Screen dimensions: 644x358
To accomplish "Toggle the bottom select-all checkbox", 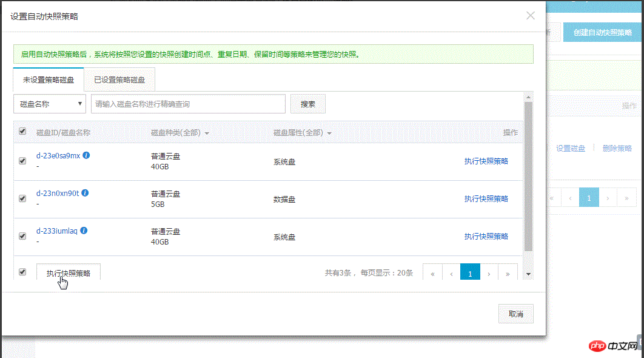I will [22, 272].
